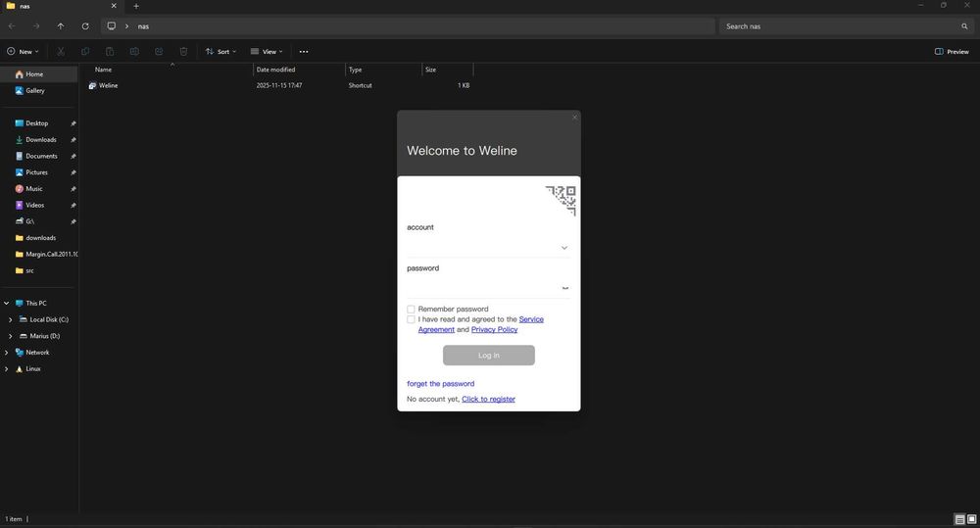Close the nas tab

coord(114,6)
